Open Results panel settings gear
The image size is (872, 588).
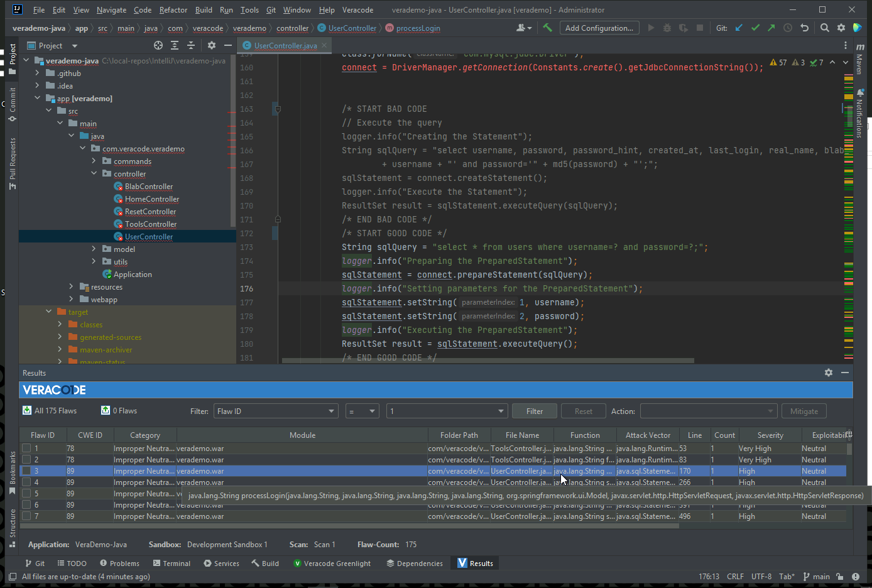pos(829,373)
